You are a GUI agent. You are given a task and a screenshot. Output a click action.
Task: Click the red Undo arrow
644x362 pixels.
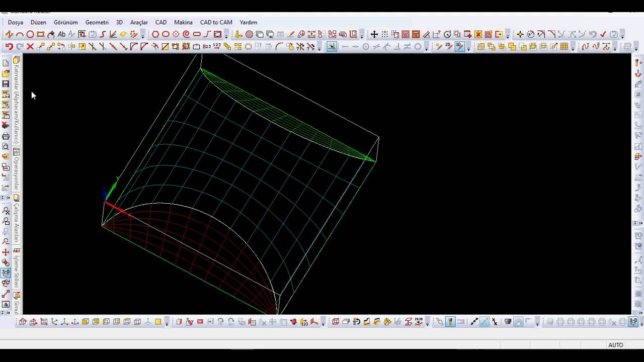point(9,46)
